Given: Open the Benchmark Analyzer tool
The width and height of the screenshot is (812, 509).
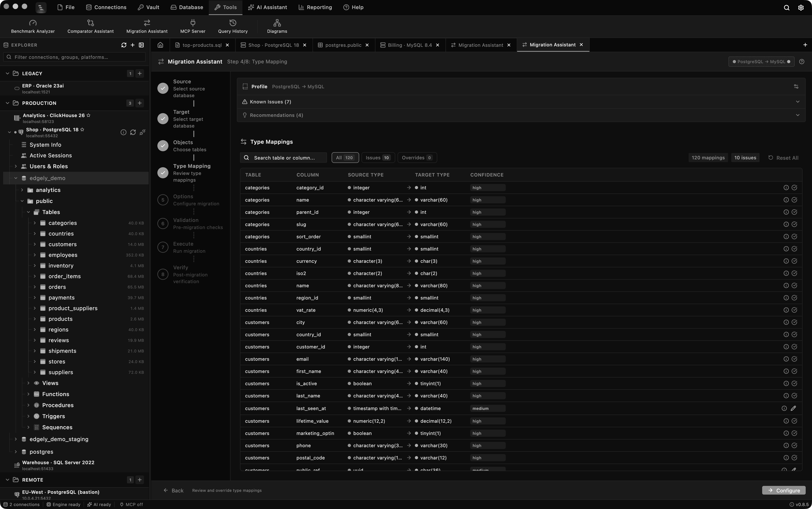Looking at the screenshot, I should tap(33, 26).
